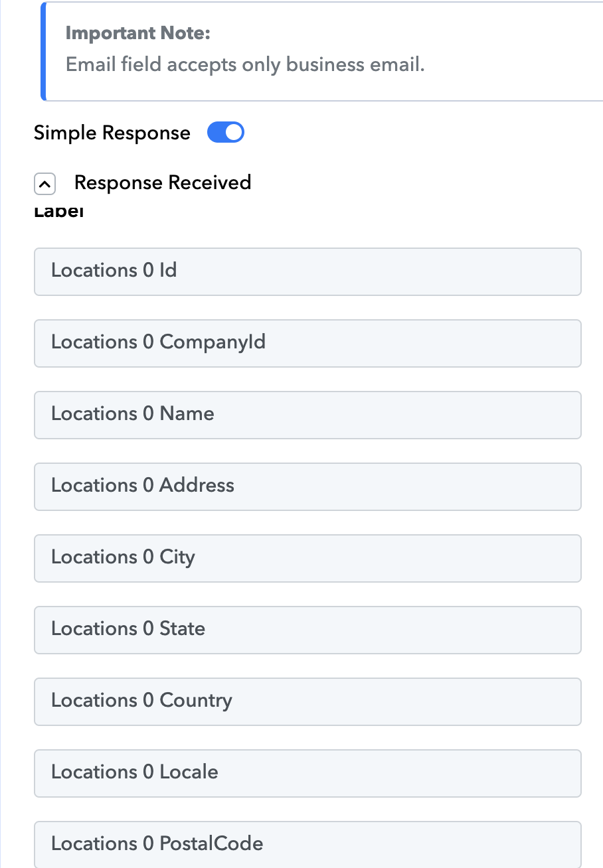Click the business email note sentence
Image resolution: width=603 pixels, height=868 pixels.
[x=245, y=65]
